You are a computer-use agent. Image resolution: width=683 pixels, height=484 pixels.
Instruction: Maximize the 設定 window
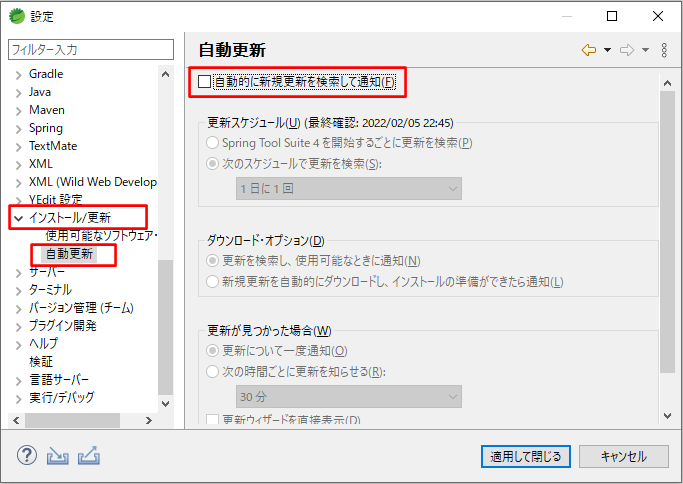click(x=612, y=16)
